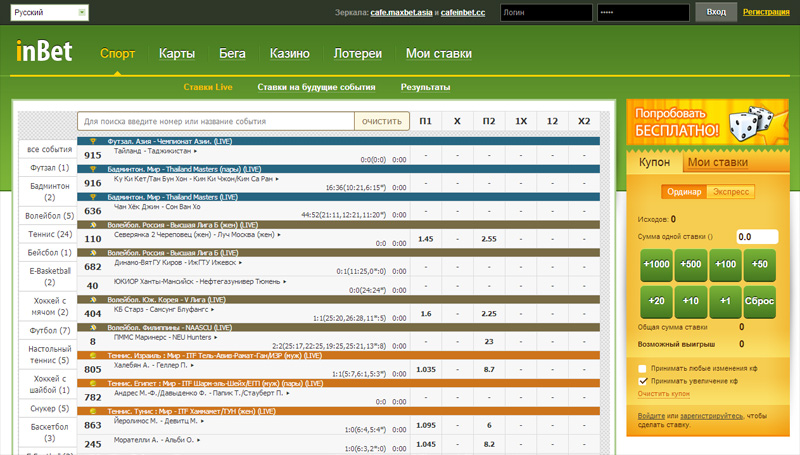Click trophy icon in Futsal Asia header
The height and width of the screenshot is (455, 800).
click(93, 141)
